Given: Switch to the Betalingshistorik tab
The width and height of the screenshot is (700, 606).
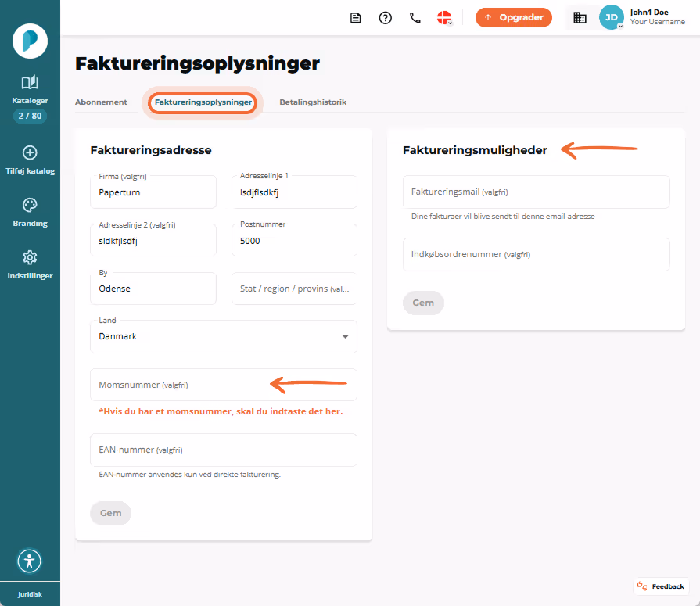Looking at the screenshot, I should click(x=313, y=102).
